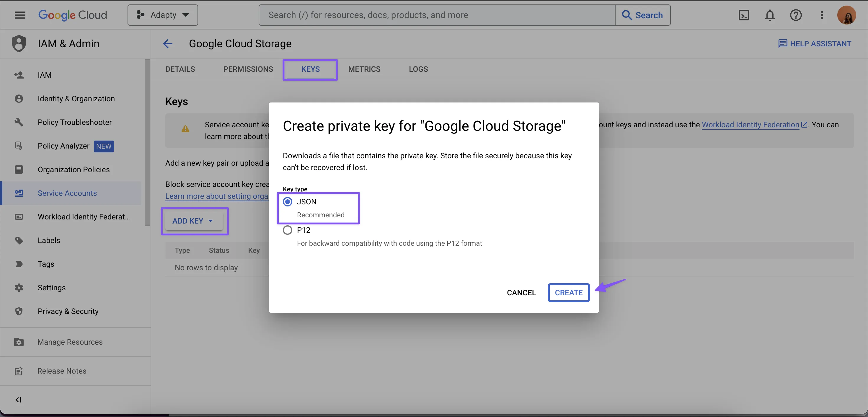Open the user account avatar

point(846,15)
